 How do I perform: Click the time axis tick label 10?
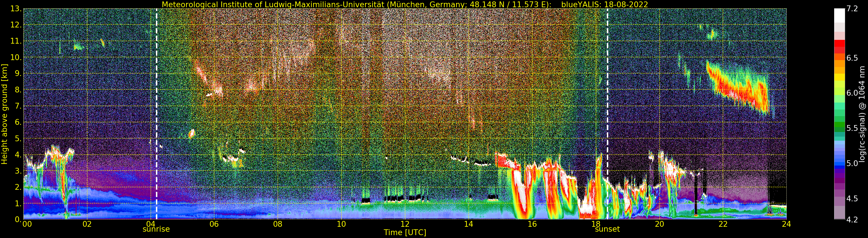(x=341, y=224)
